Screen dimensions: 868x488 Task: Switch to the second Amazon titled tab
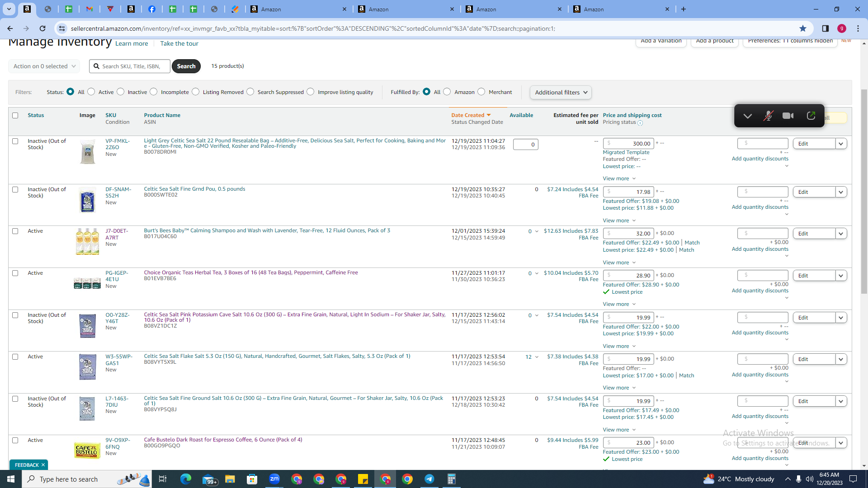[x=406, y=9]
